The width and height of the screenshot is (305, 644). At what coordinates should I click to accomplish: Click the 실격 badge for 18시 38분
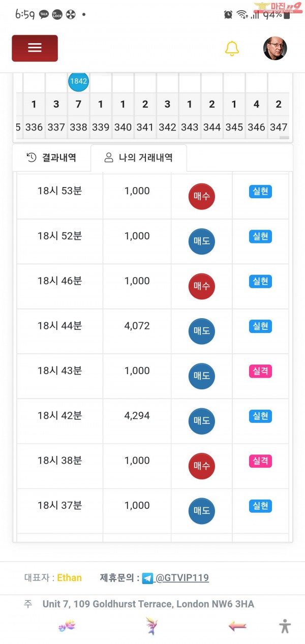(260, 461)
